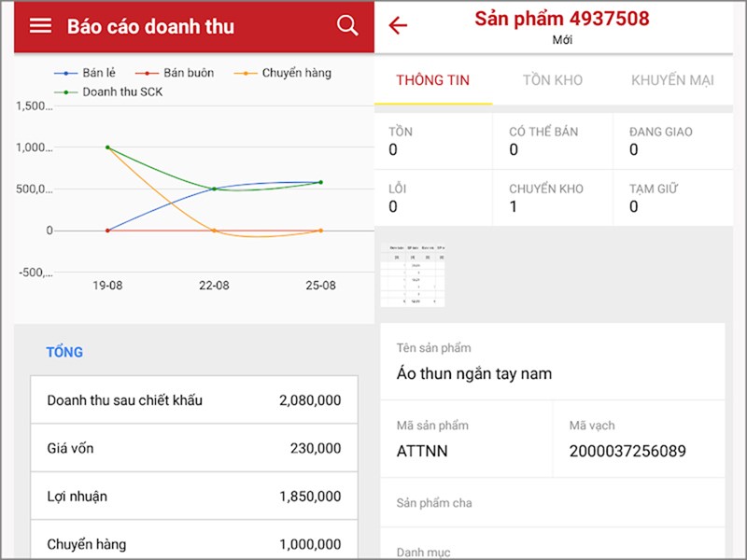Tap the search magnifier icon
This screenshot has height=560, width=747.
tap(347, 25)
